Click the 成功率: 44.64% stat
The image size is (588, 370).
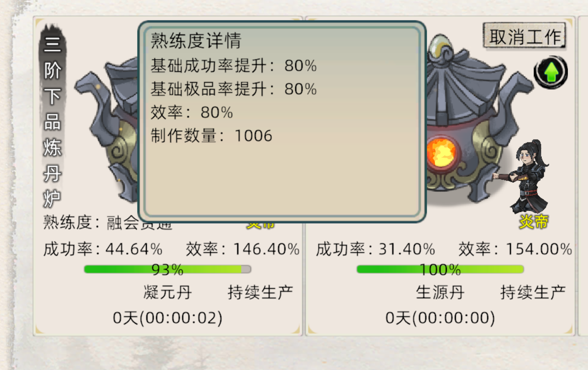coord(103,249)
